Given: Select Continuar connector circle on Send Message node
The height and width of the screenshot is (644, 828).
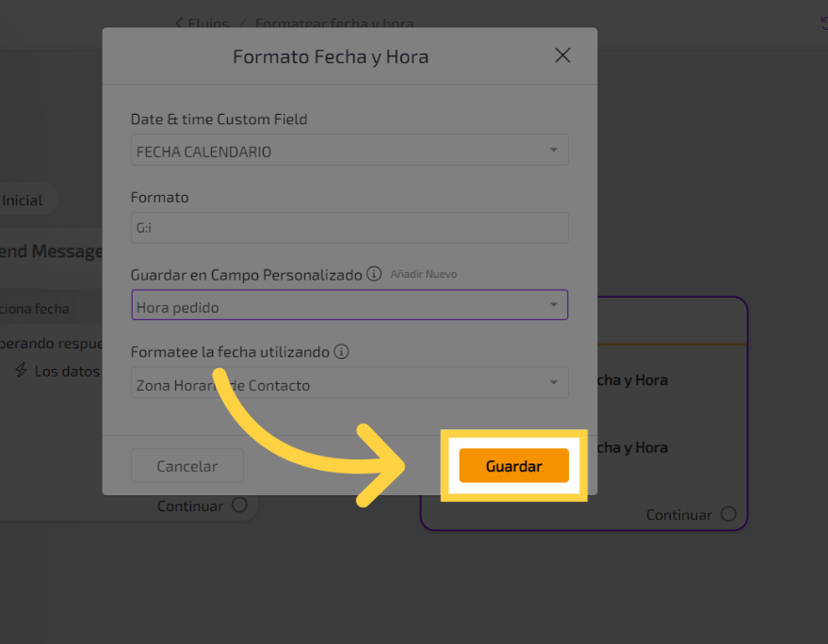Looking at the screenshot, I should point(239,506).
